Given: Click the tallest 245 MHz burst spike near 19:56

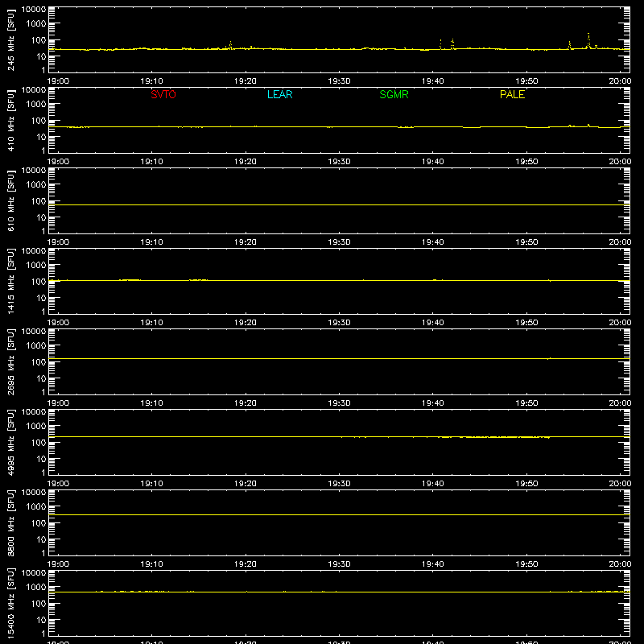Looking at the screenshot, I should 588,41.
